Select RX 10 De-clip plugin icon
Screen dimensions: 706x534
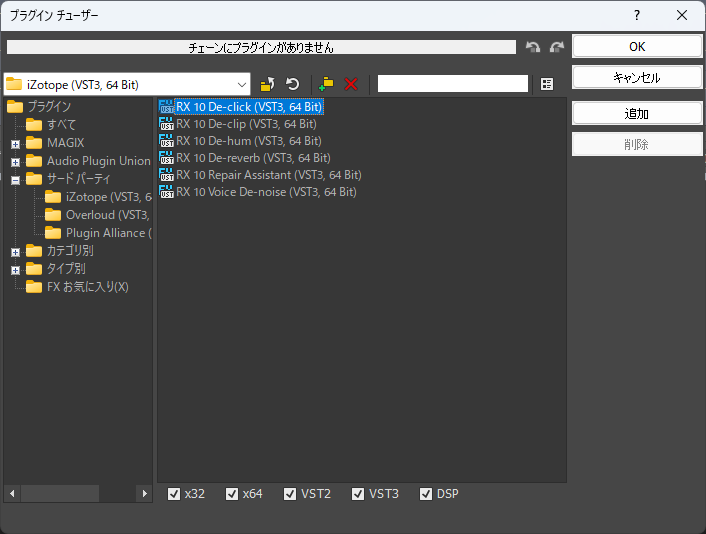pos(166,124)
